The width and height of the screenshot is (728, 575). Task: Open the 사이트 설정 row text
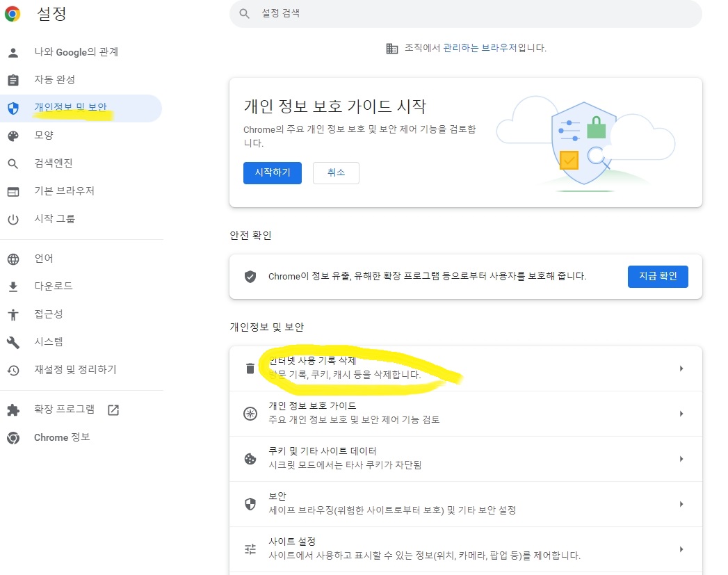pos(424,549)
